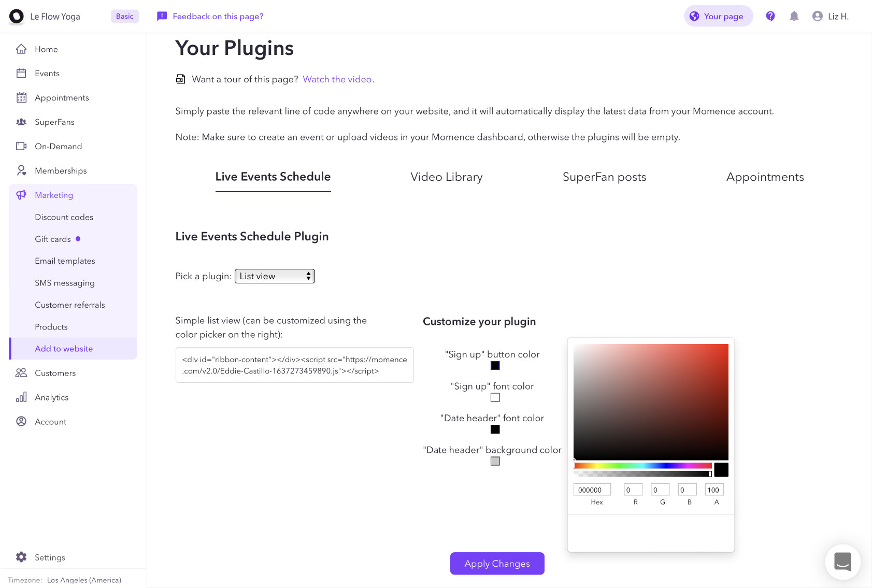Viewport: 872px width, 588px height.
Task: Click the Home house icon
Action: click(21, 49)
